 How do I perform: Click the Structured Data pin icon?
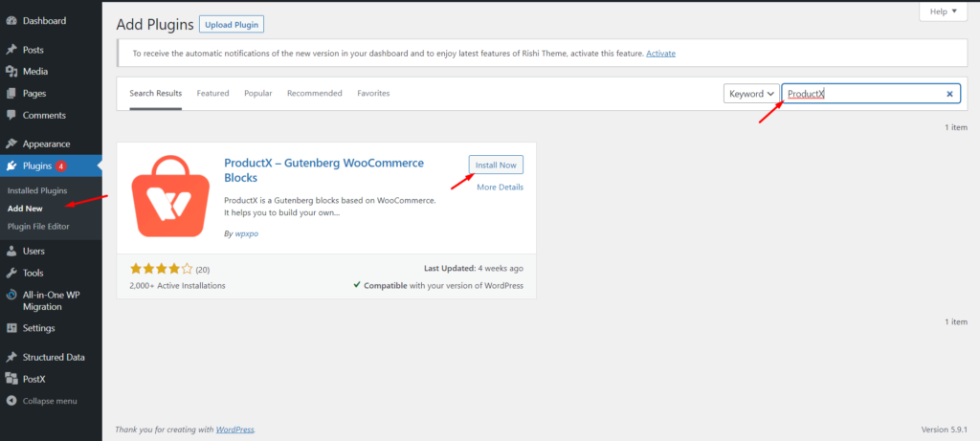pos(11,358)
